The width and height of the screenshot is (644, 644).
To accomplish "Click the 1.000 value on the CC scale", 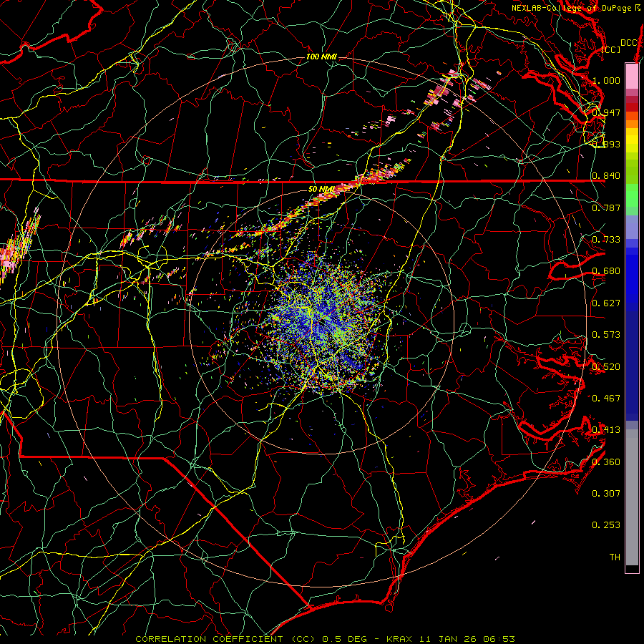I will 606,80.
